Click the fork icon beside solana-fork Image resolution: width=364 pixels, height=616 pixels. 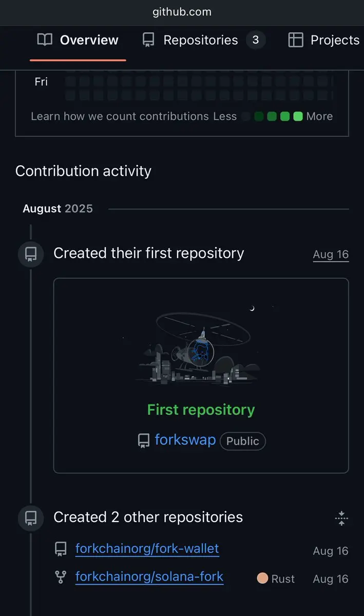[x=61, y=577]
